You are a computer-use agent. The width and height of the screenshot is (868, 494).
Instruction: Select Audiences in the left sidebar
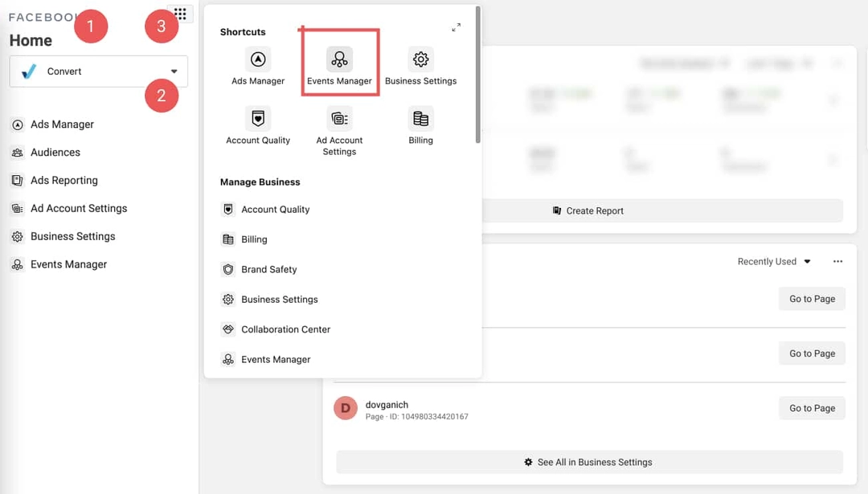pyautogui.click(x=55, y=153)
